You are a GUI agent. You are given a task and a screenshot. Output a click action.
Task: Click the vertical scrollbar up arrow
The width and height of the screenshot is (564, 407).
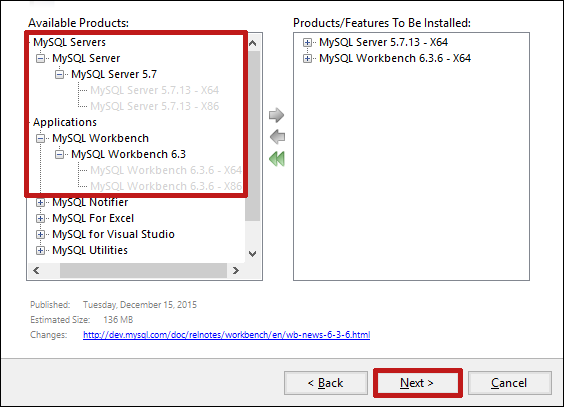(253, 44)
